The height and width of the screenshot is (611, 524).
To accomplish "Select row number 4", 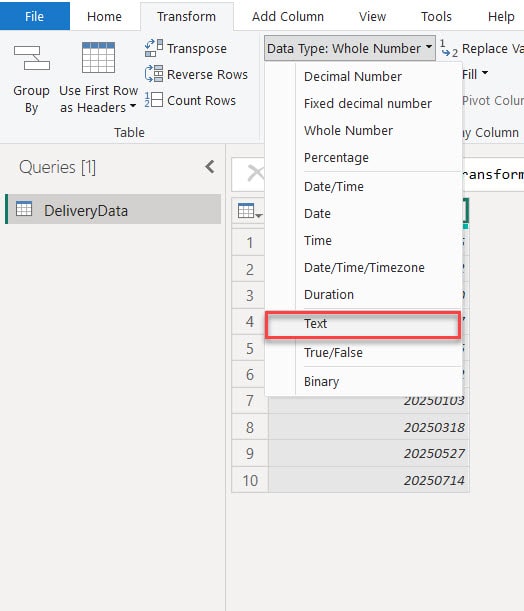I will pyautogui.click(x=250, y=321).
